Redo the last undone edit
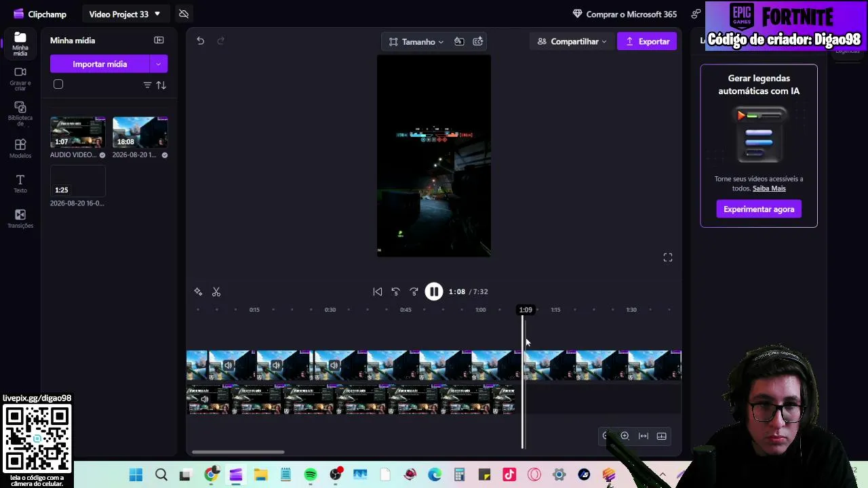This screenshot has height=488, width=868. (x=220, y=41)
